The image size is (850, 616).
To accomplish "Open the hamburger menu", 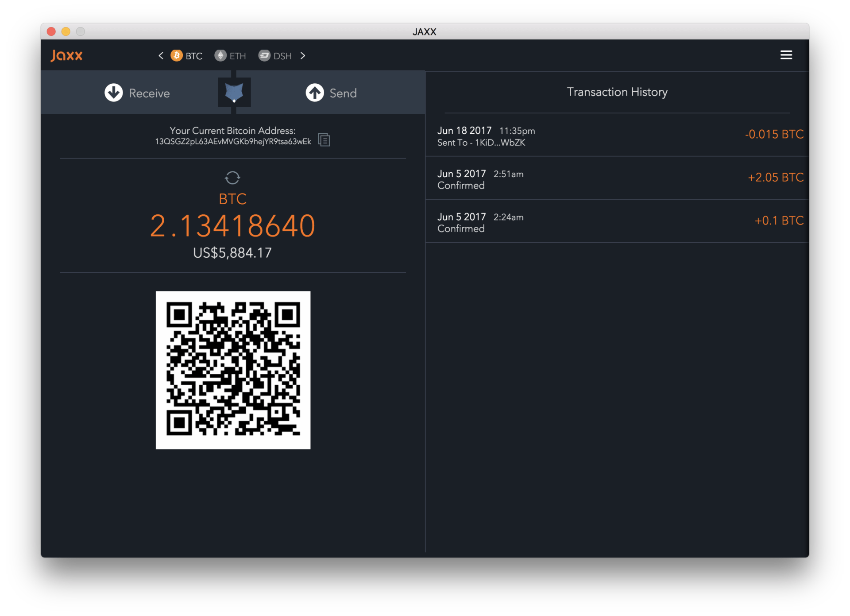I will click(786, 55).
